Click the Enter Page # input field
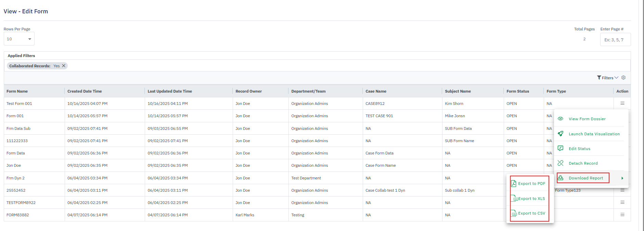644x231 pixels. (615, 40)
